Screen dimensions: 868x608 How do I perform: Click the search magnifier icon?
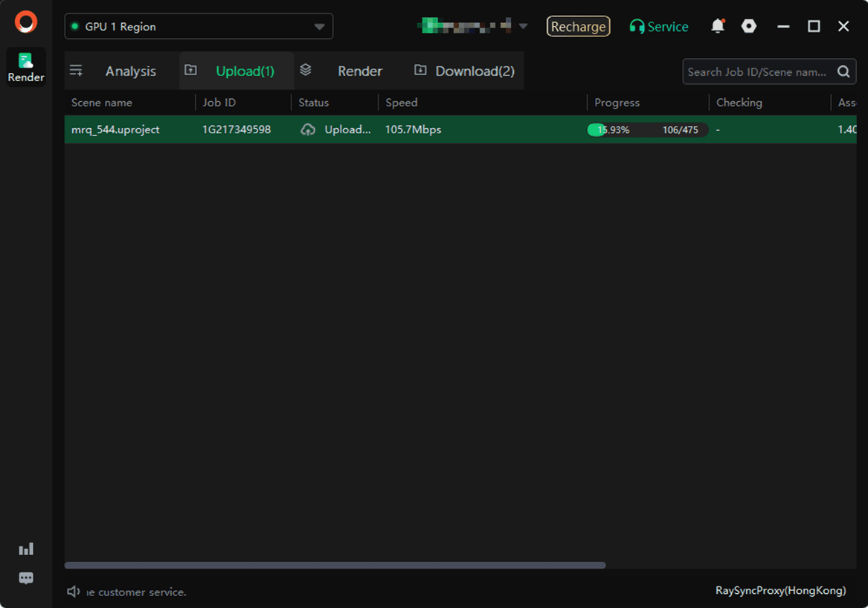tap(843, 71)
